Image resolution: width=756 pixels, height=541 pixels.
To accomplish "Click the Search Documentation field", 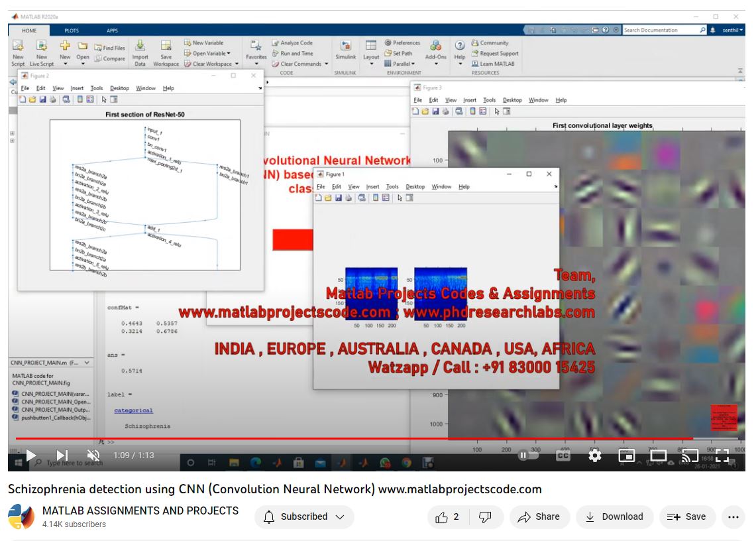I will (665, 30).
